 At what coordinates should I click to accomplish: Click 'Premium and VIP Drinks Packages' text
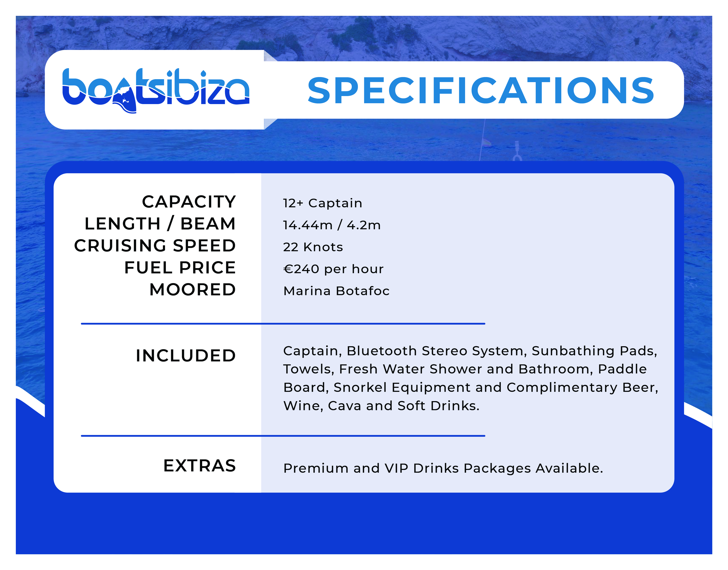click(443, 468)
